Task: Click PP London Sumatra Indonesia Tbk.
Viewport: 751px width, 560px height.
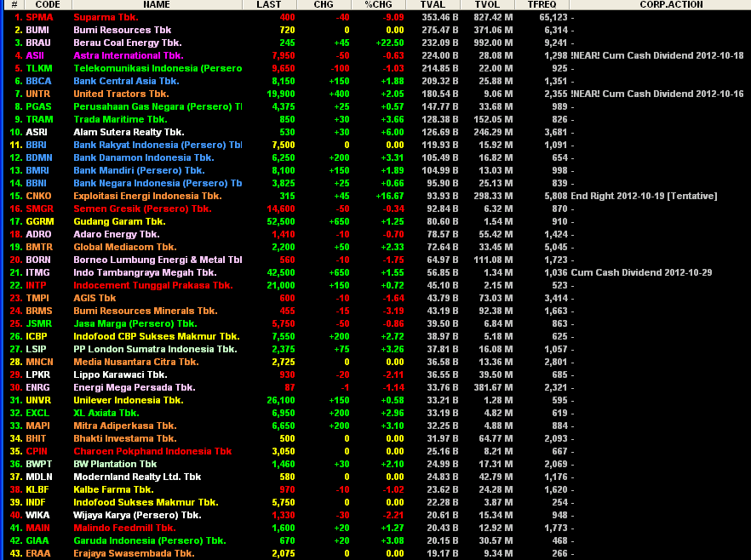Action: click(x=155, y=349)
